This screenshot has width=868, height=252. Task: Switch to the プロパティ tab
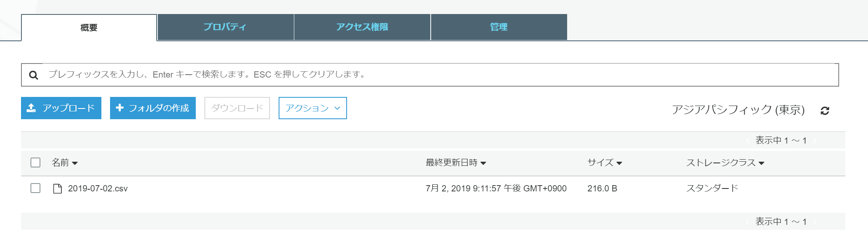(225, 27)
